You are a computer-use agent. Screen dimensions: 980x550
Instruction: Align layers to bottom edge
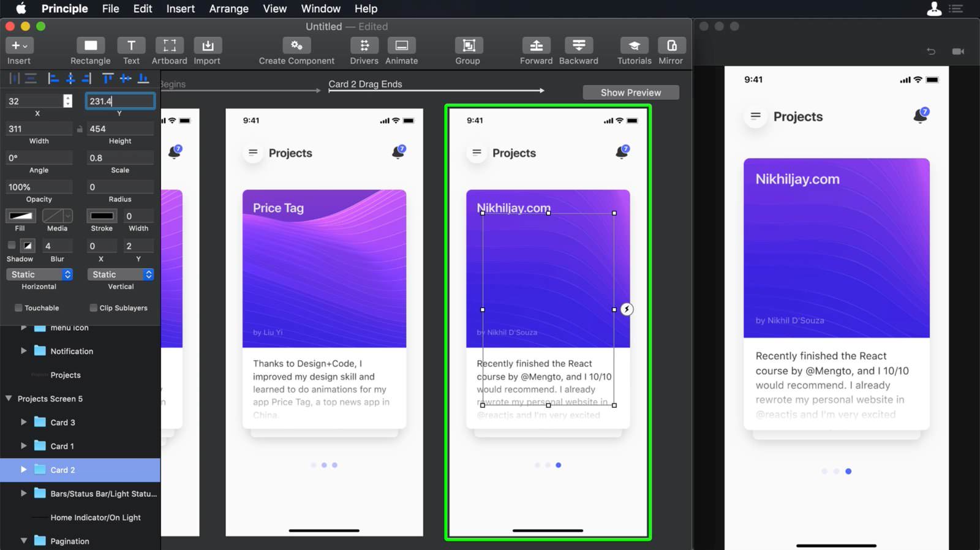[143, 78]
